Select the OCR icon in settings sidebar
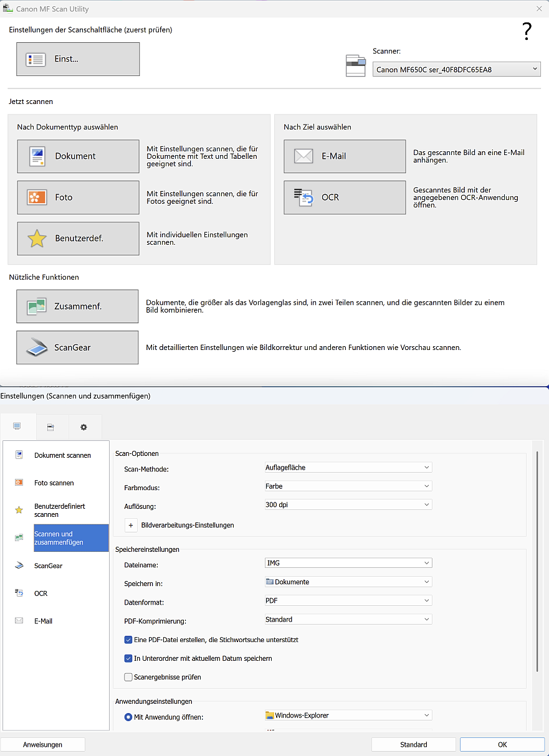The width and height of the screenshot is (549, 756). [x=19, y=593]
